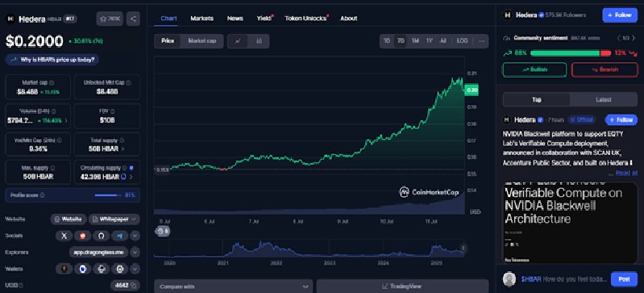Open Hedera's Telegram social link
Viewport: 644px width, 293px height.
pyautogui.click(x=119, y=236)
